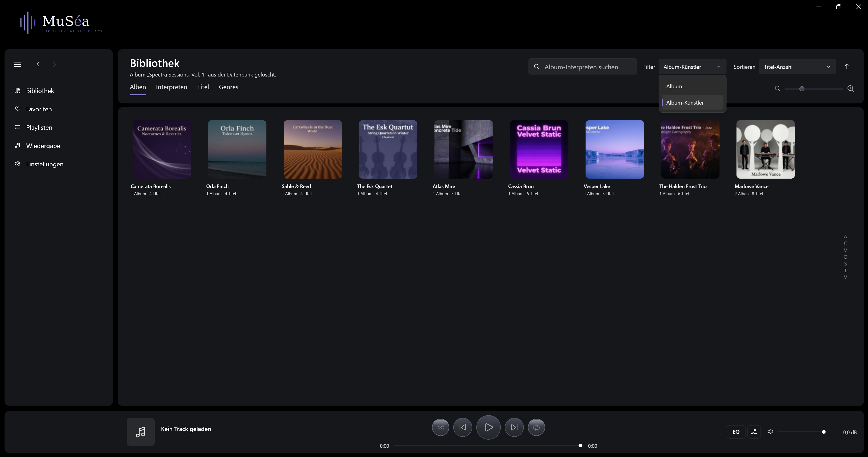Click the playback progress bar
Screen dimensions: 868x457
pyautogui.click(x=488, y=445)
